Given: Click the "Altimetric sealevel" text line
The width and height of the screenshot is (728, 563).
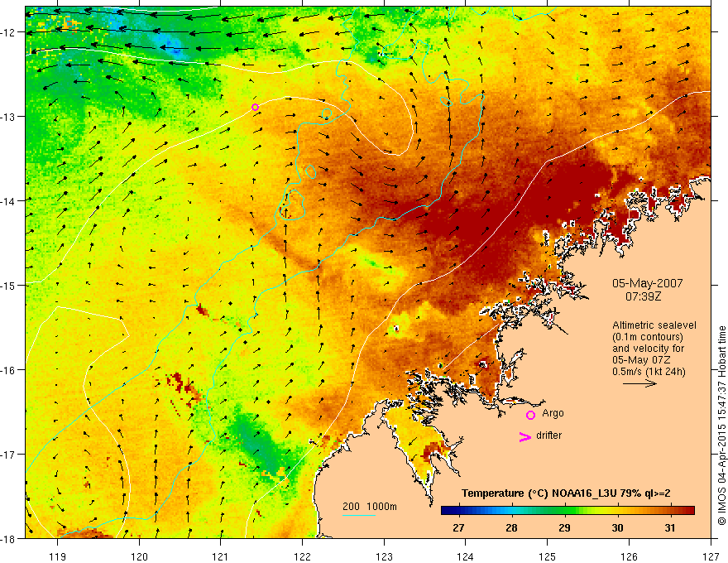Looking at the screenshot, I should tap(654, 325).
